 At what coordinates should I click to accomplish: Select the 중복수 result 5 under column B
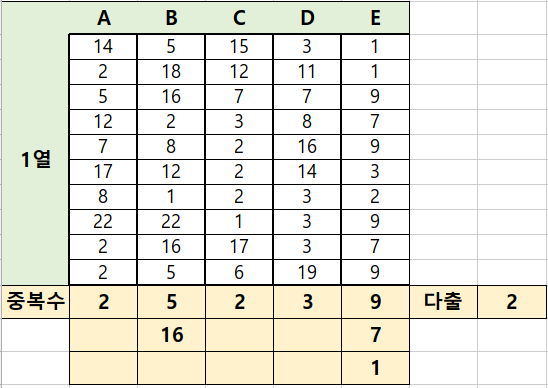click(x=171, y=302)
